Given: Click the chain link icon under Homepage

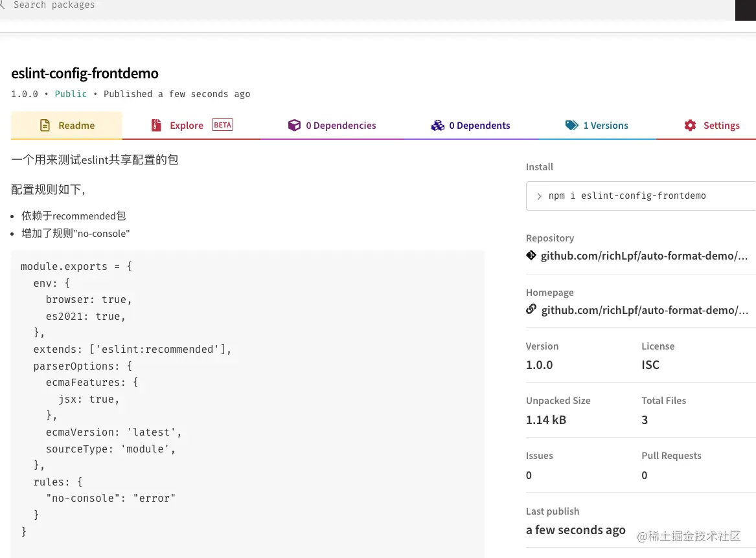Looking at the screenshot, I should 531,309.
